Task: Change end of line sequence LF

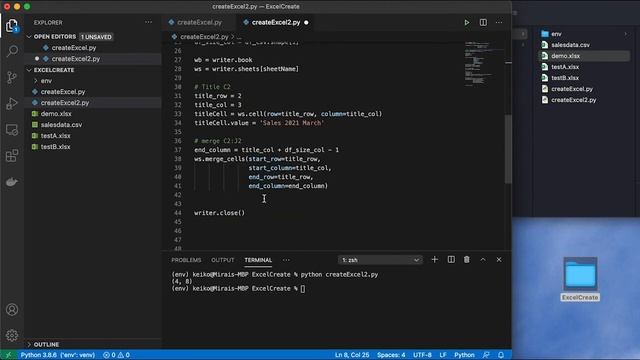Action: 443,355
